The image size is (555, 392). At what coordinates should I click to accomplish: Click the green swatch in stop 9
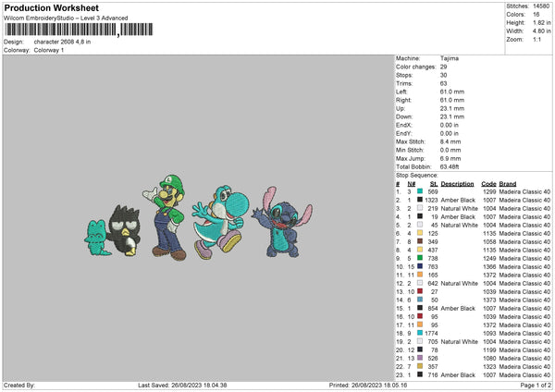tap(420, 258)
